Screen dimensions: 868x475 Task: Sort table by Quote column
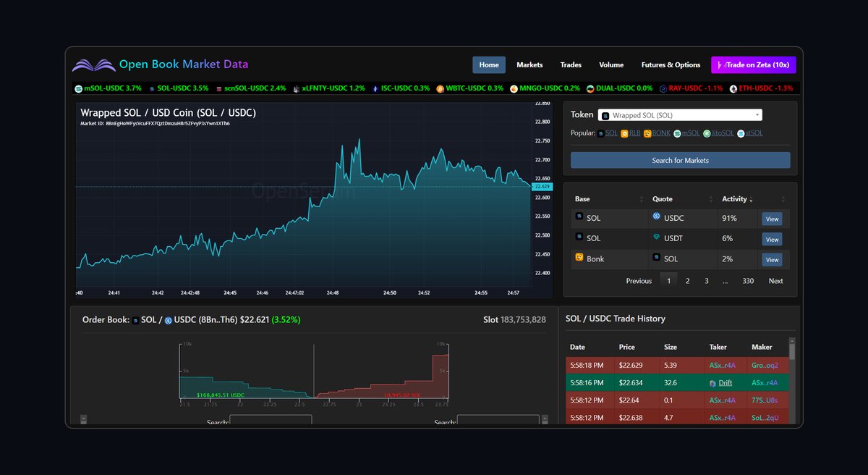pos(684,199)
